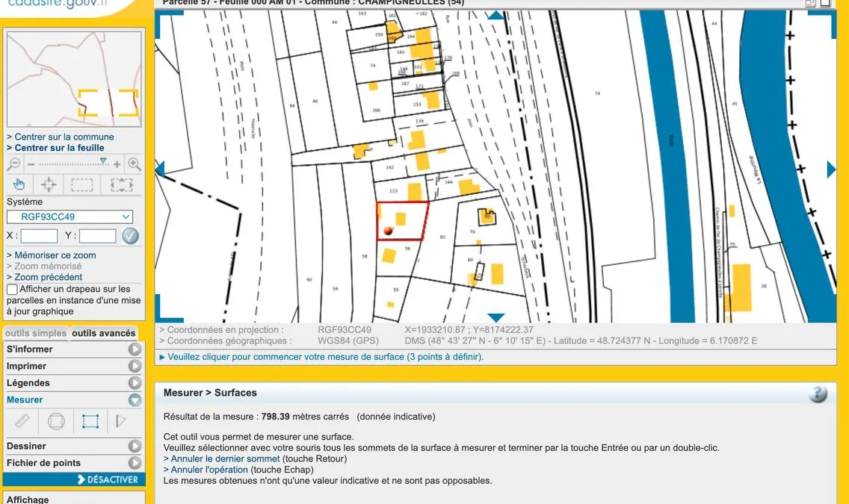Click the Affichage panel heading
849x504 pixels.
tap(28, 499)
